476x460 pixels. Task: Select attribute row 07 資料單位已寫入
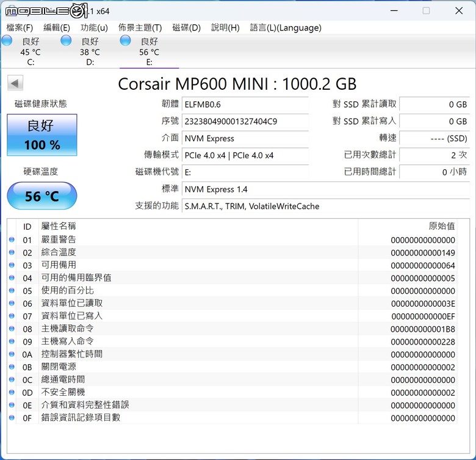coord(233,316)
